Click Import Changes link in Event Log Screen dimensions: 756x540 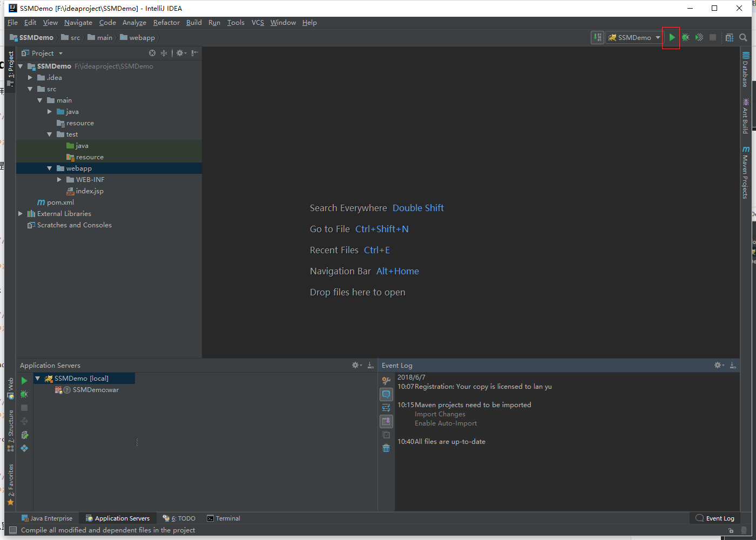pyautogui.click(x=440, y=414)
